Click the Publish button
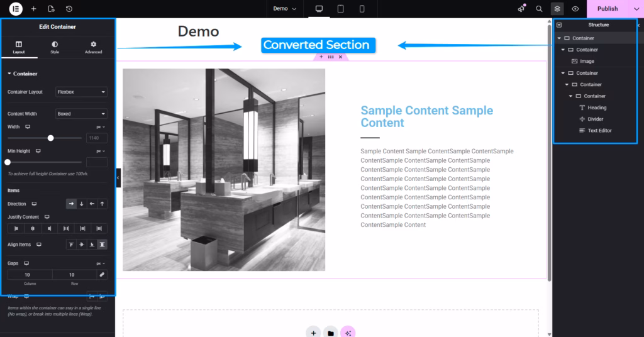Viewport: 644px width, 337px height. click(x=608, y=9)
